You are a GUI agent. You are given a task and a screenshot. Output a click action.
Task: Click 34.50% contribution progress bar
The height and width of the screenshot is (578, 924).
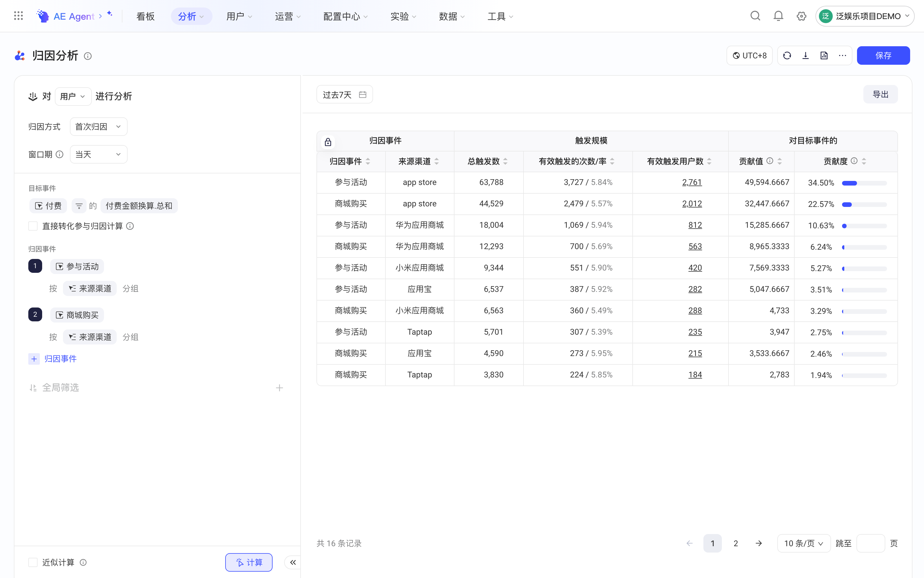[864, 183]
